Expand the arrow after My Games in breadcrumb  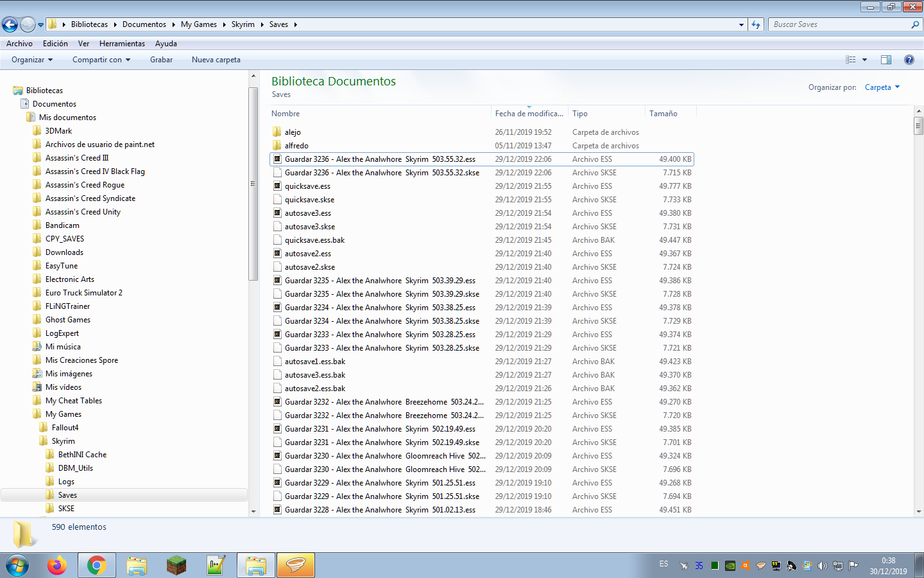coord(224,24)
